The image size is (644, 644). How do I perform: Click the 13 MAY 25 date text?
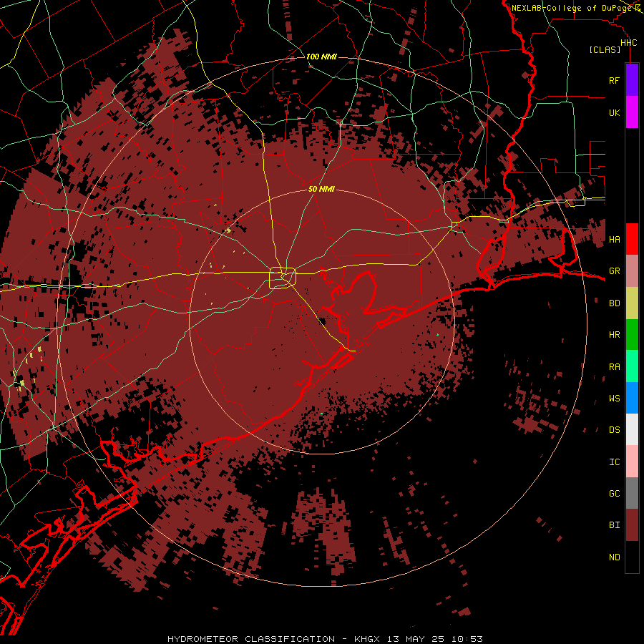[x=416, y=639]
